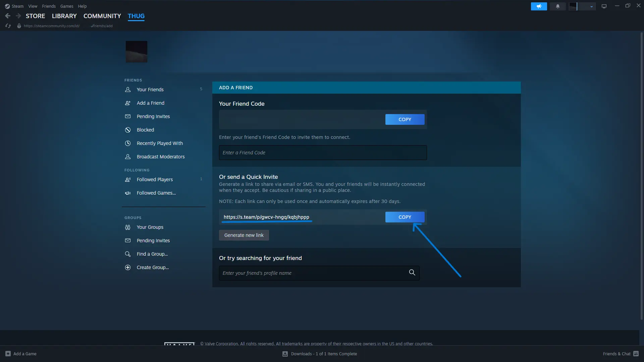
Task: Click the lock icon beside the URL
Action: click(x=19, y=26)
